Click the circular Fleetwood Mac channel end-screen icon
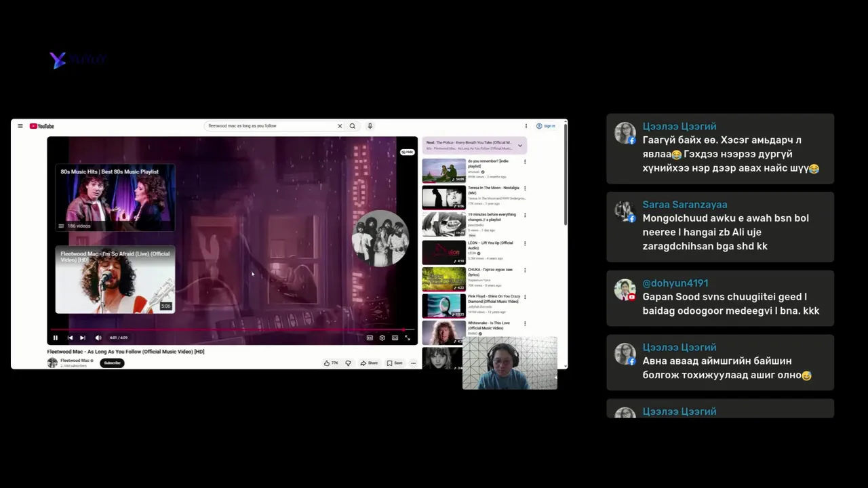868x488 pixels. 380,238
